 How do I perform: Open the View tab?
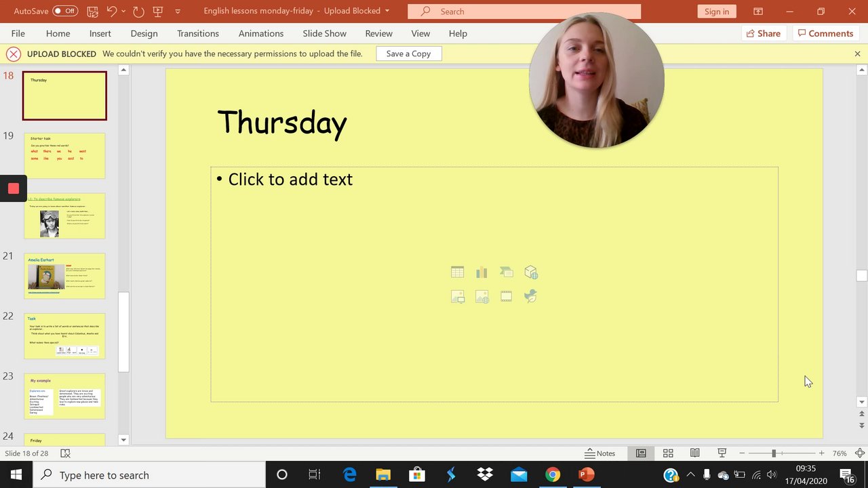click(420, 33)
